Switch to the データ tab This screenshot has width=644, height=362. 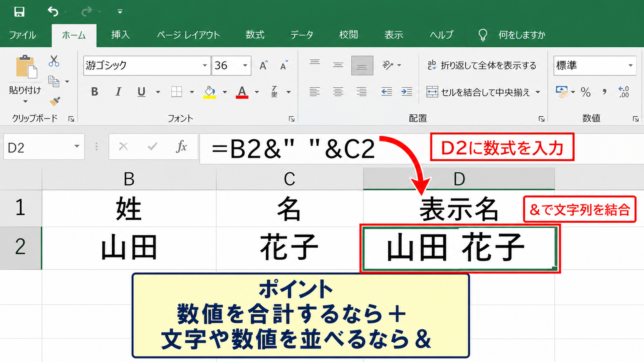(x=302, y=35)
